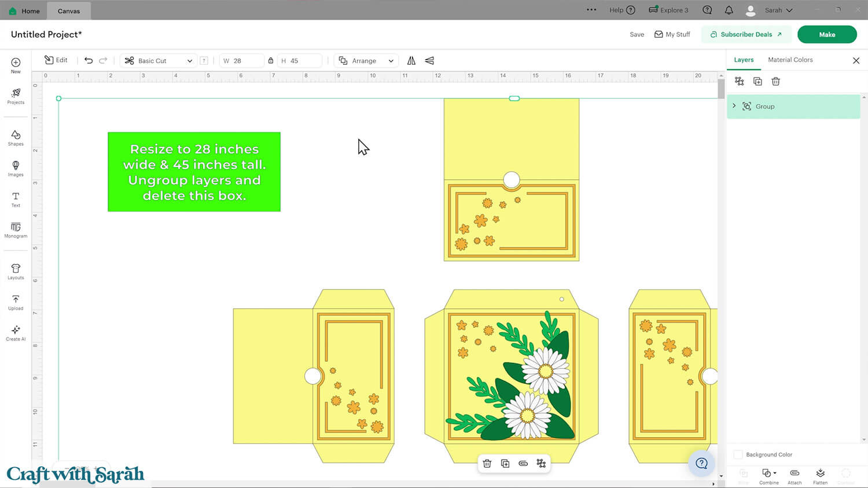This screenshot has height=488, width=868.
Task: Click the green instruction box on the canvas
Action: tap(194, 172)
